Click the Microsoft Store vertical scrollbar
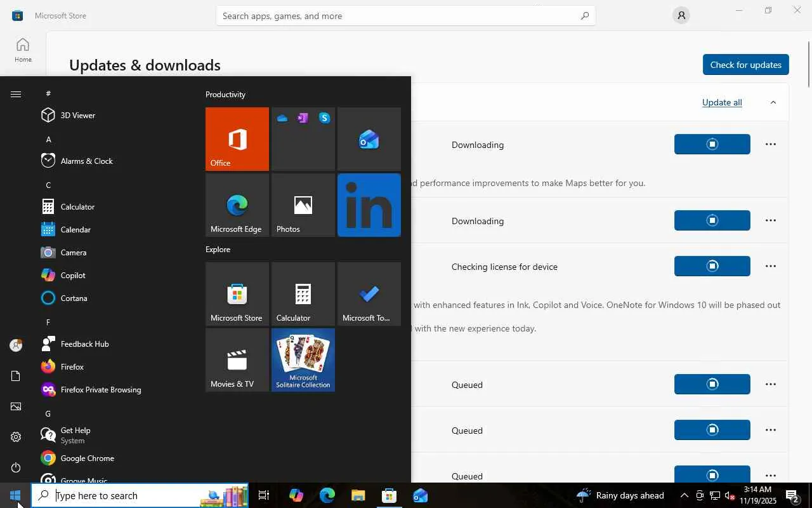 click(808, 63)
